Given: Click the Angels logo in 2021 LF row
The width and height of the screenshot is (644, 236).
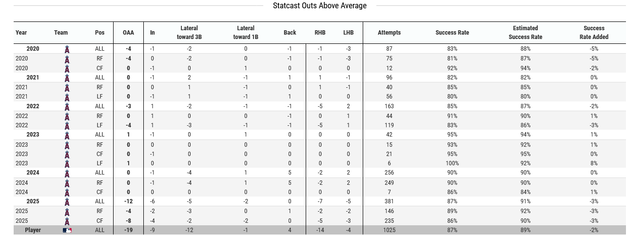Looking at the screenshot, I should 67,97.
